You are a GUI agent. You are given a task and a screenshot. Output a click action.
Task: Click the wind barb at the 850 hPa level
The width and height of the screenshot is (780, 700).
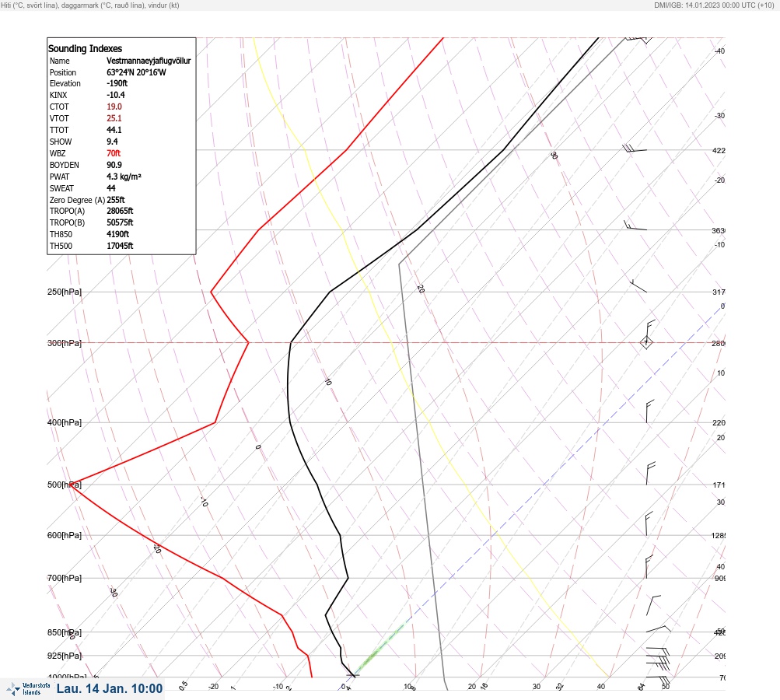[x=659, y=629]
